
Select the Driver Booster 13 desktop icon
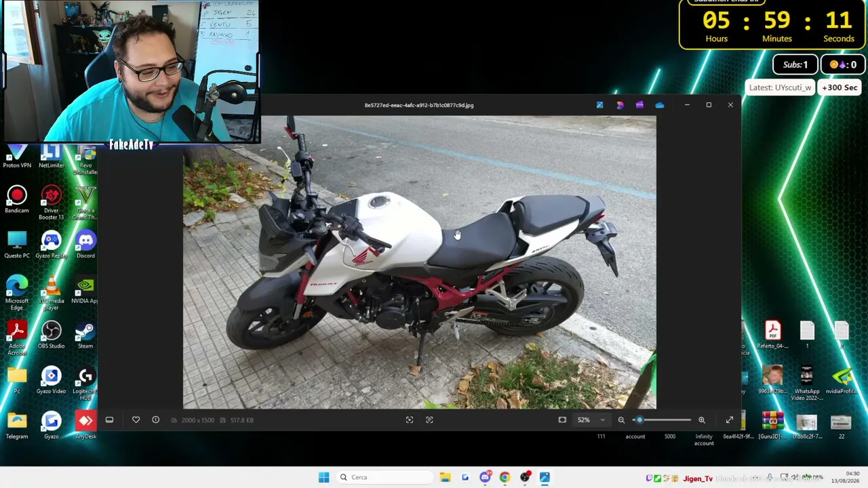(52, 203)
